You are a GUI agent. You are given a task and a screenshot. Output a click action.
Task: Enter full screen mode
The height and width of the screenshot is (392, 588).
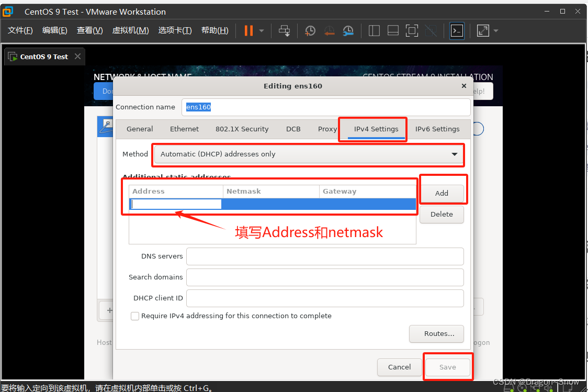click(412, 31)
